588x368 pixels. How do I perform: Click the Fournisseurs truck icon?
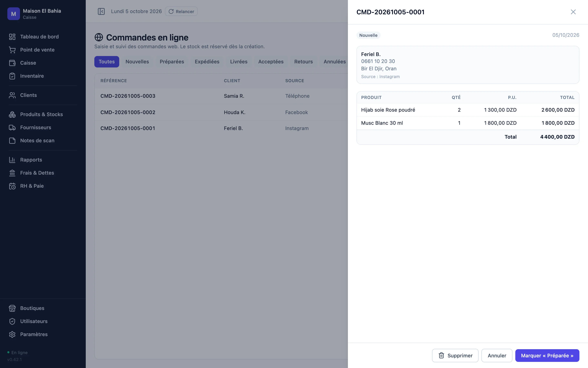(12, 128)
